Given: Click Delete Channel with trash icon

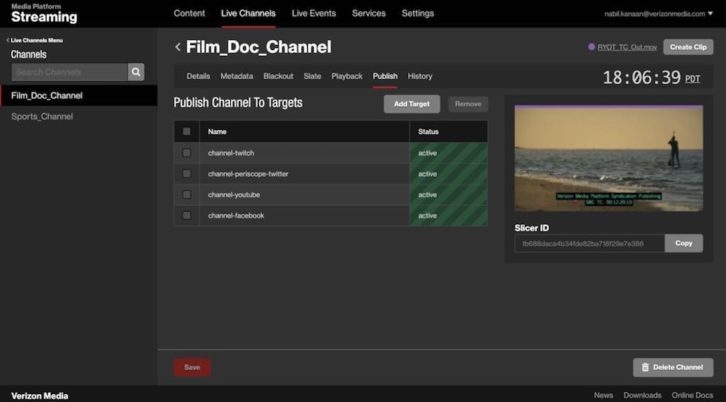Looking at the screenshot, I should (x=673, y=367).
